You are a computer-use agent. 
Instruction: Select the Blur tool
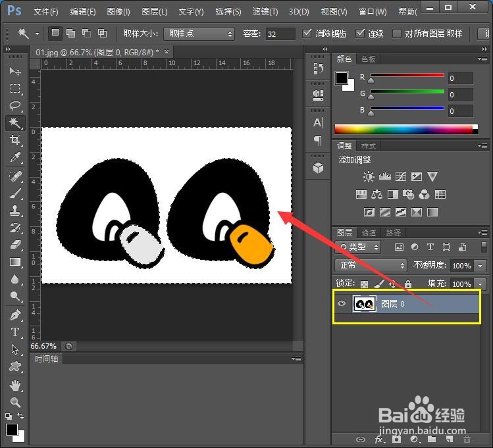pos(14,279)
